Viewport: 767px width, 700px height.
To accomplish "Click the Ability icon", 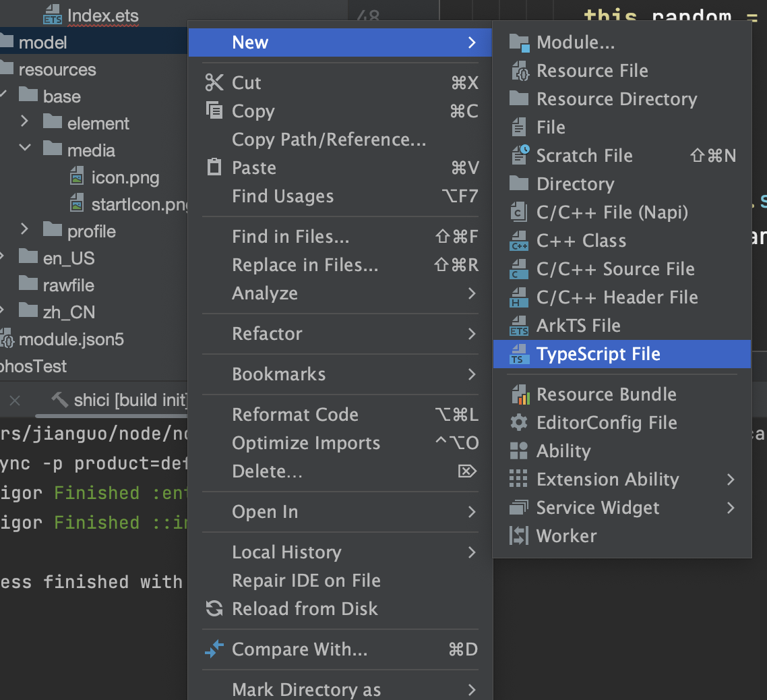I will pyautogui.click(x=519, y=451).
